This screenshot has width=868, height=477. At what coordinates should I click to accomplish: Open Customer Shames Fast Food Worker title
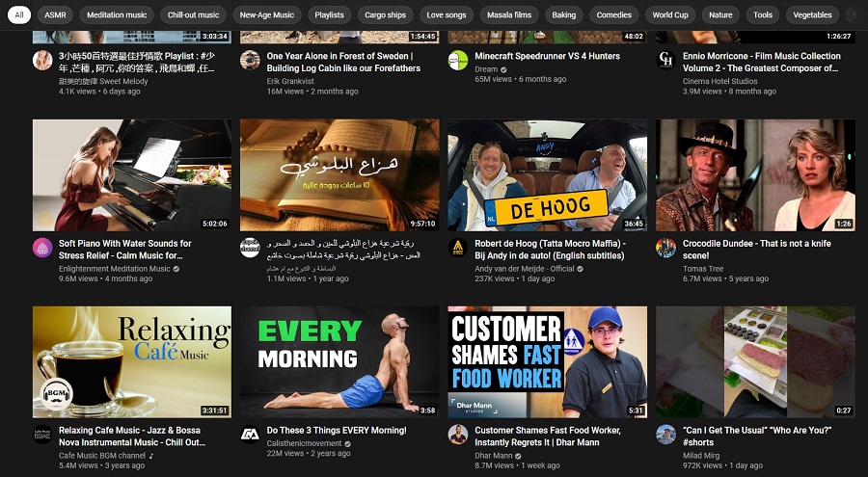[x=548, y=437]
